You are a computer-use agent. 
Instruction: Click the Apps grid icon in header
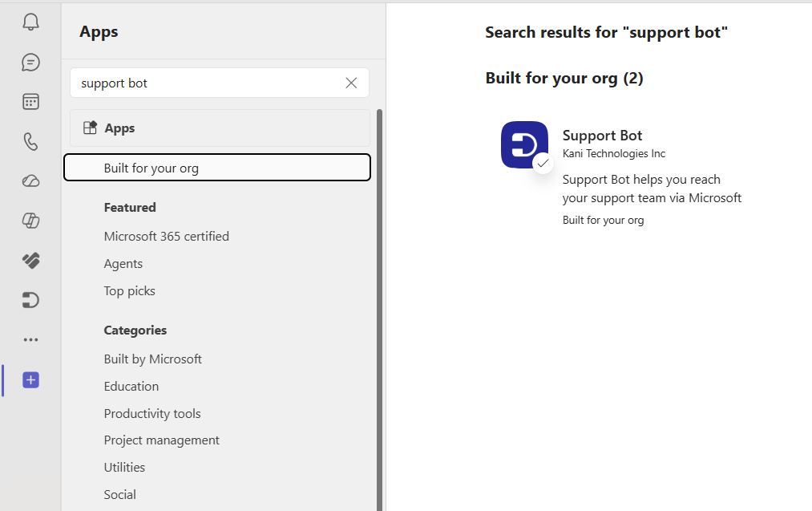click(90, 128)
